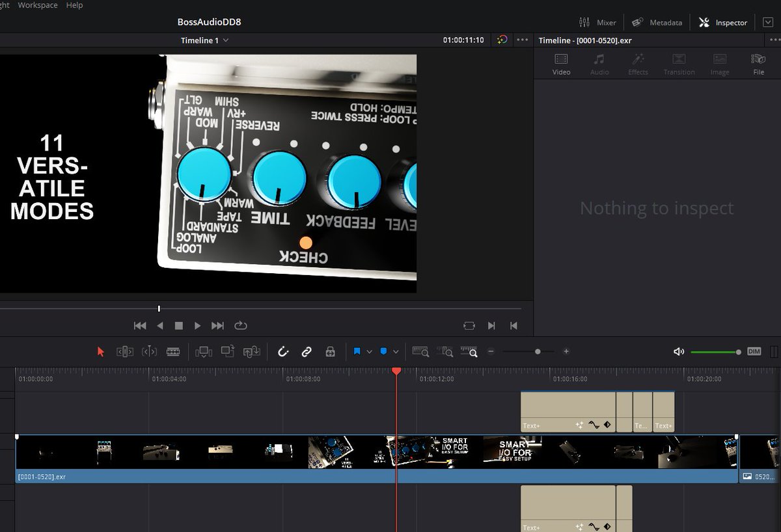Screen dimensions: 781x532
Task: Toggle timeline snapping magnet
Action: tap(283, 352)
